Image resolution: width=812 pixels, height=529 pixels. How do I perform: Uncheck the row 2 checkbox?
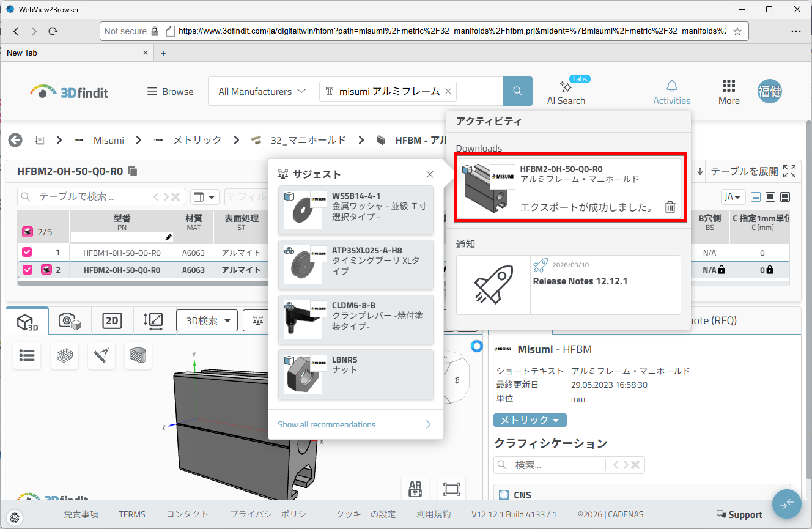27,270
